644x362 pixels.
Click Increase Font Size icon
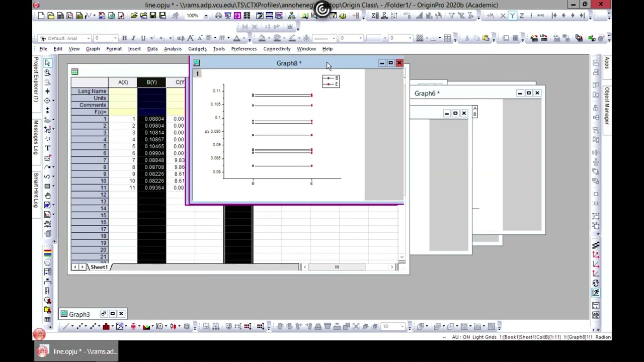(x=190, y=38)
